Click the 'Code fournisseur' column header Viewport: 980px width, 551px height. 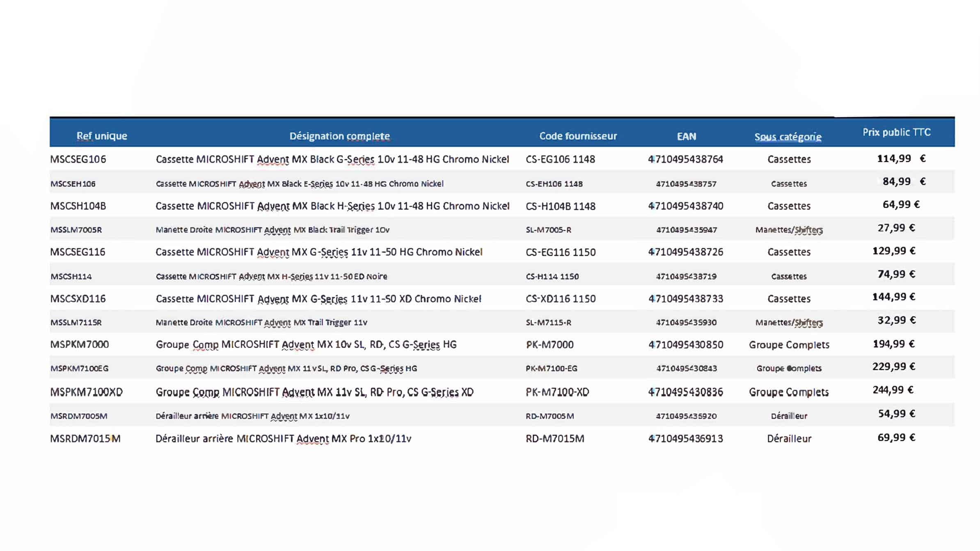coord(578,136)
